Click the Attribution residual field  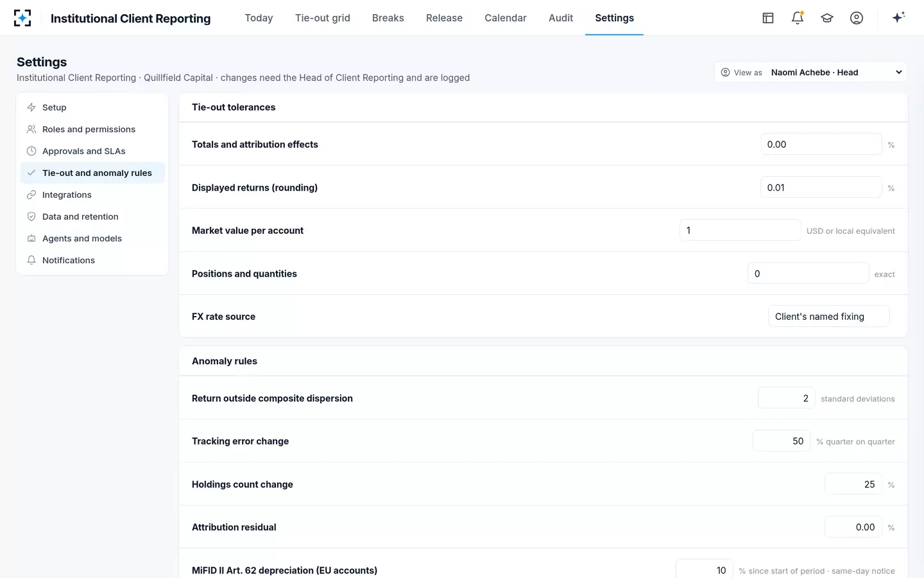click(x=853, y=527)
